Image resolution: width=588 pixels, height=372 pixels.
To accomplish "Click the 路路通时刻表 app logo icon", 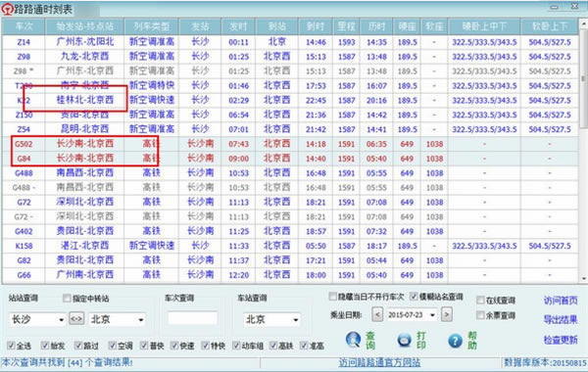I will pyautogui.click(x=7, y=9).
